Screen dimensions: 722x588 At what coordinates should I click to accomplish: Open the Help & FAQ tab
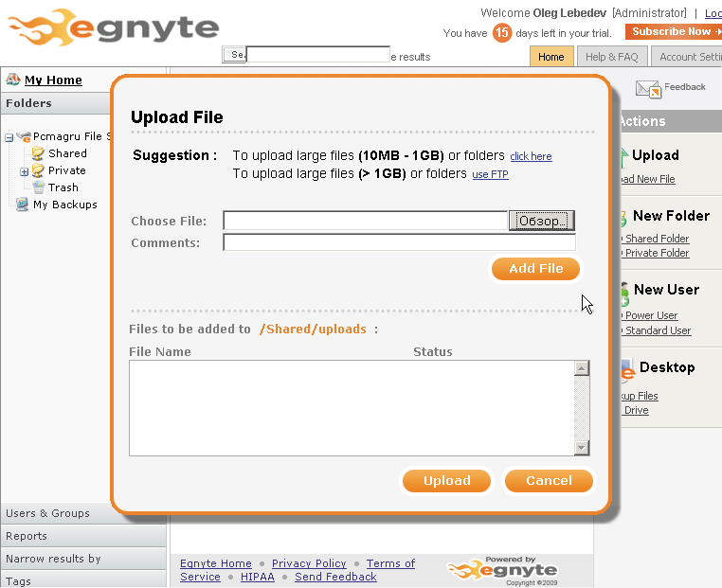(612, 57)
